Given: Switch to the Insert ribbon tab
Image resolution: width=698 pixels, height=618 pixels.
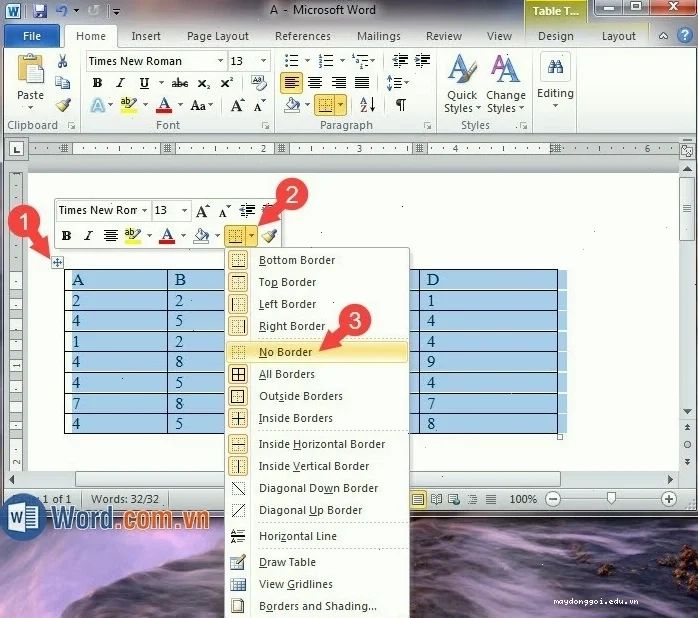Looking at the screenshot, I should pyautogui.click(x=146, y=36).
